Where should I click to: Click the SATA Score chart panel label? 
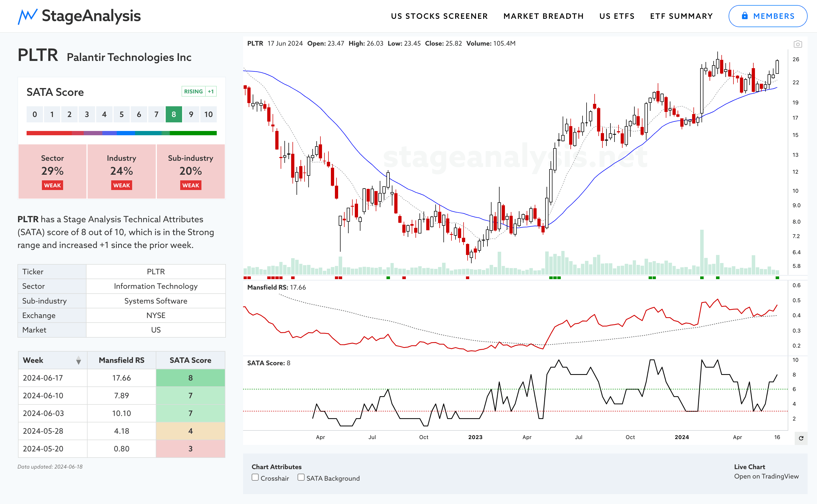269,363
